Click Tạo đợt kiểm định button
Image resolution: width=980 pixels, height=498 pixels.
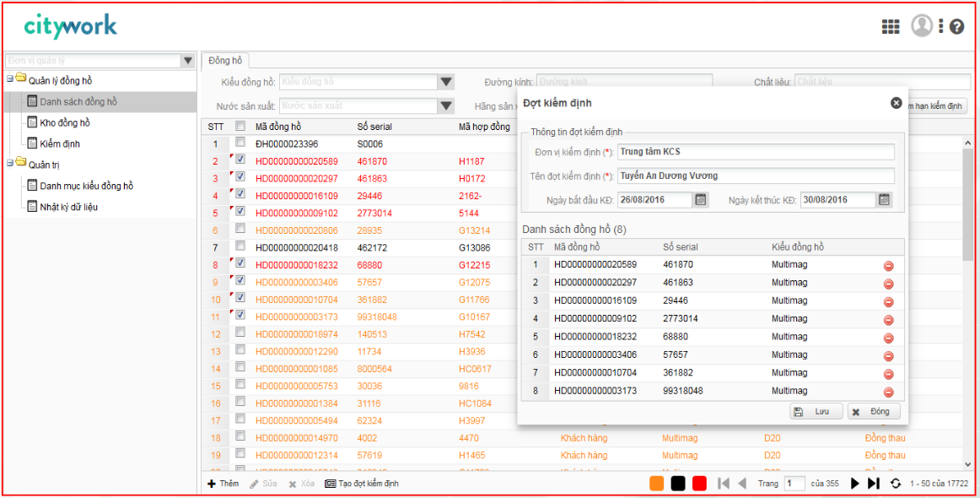click(x=361, y=484)
